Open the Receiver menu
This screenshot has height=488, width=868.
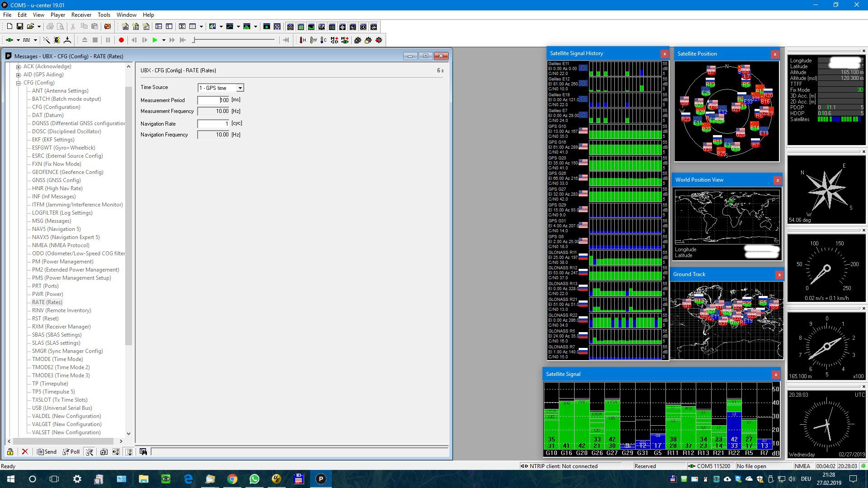point(81,15)
